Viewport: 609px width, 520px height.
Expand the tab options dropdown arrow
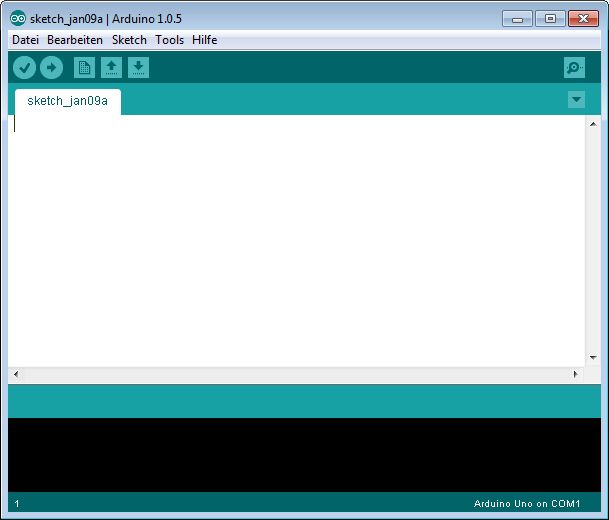coord(576,100)
